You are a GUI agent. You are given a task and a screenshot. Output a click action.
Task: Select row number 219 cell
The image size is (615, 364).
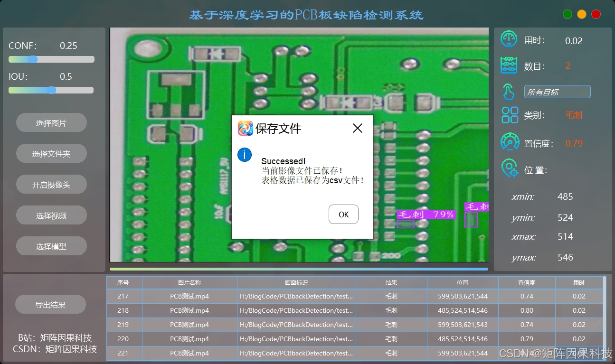pyautogui.click(x=123, y=325)
